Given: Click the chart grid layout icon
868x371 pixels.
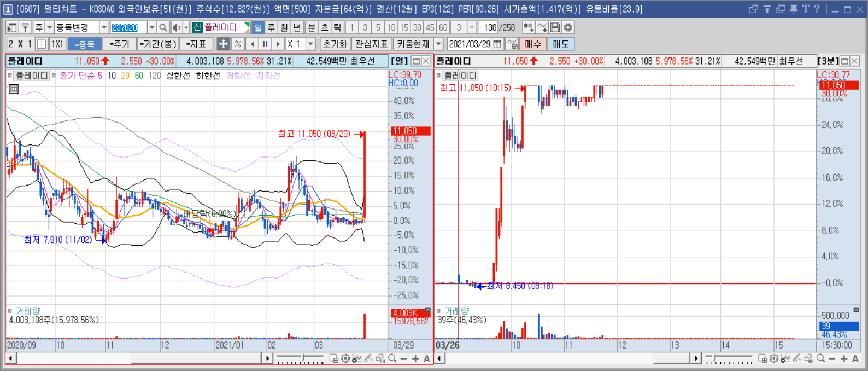Looking at the screenshot, I should point(42,44).
